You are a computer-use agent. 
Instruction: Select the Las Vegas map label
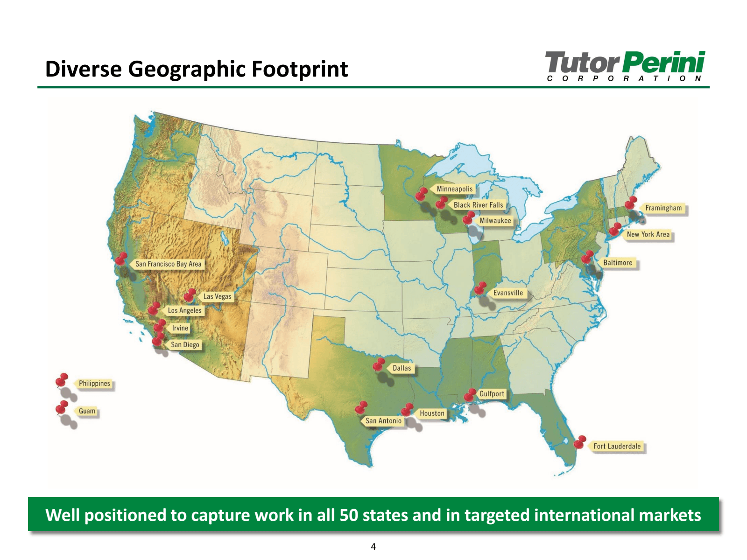pyautogui.click(x=216, y=296)
